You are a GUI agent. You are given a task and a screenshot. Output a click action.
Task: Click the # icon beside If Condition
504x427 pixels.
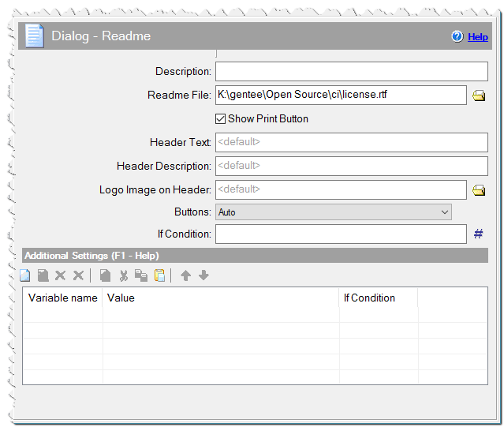pos(478,234)
